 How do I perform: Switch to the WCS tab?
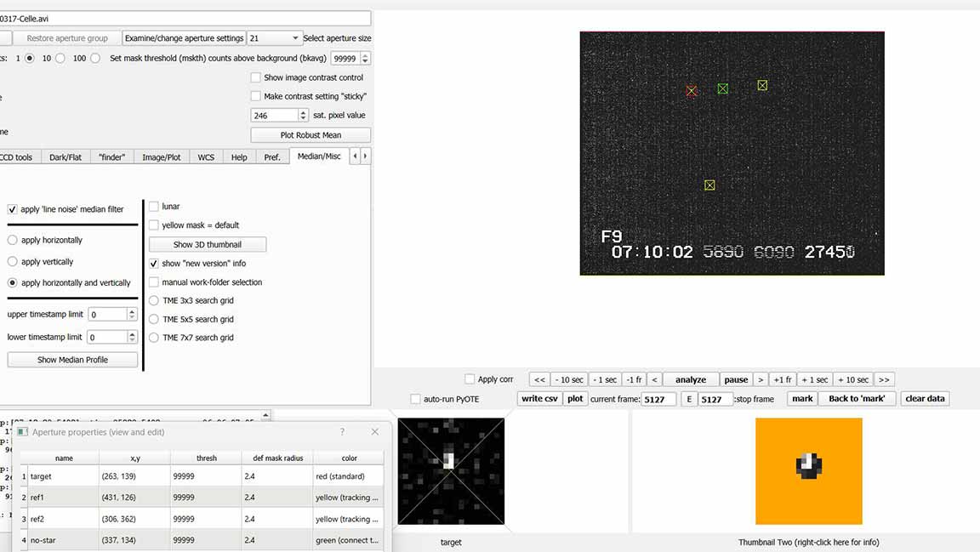coord(206,157)
